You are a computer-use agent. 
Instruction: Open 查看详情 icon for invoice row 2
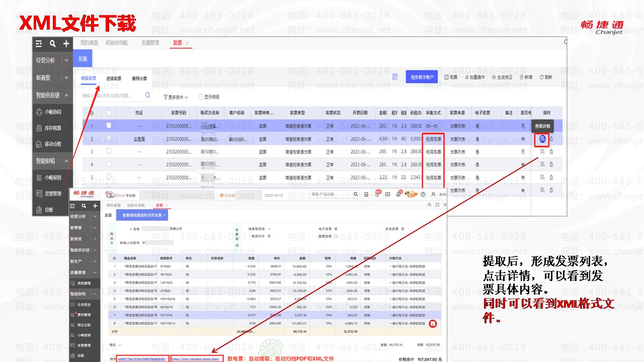point(542,139)
